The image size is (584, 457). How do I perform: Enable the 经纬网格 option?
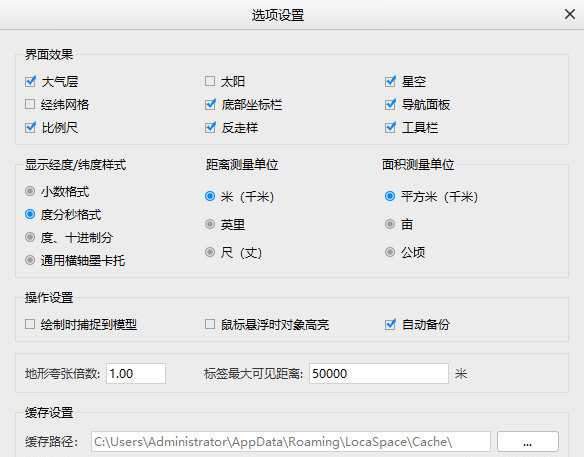[30, 104]
